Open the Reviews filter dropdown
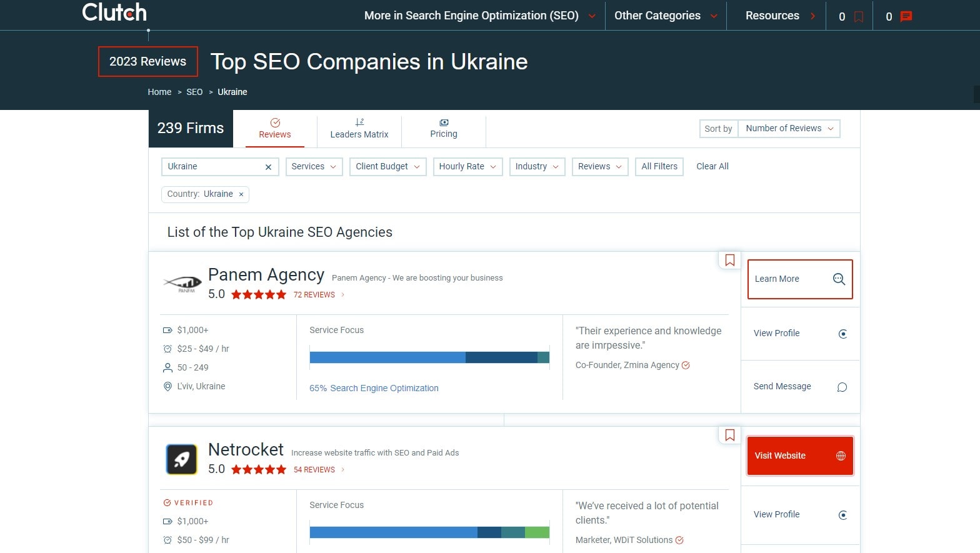Screen dimensions: 980x553 pyautogui.click(x=600, y=167)
